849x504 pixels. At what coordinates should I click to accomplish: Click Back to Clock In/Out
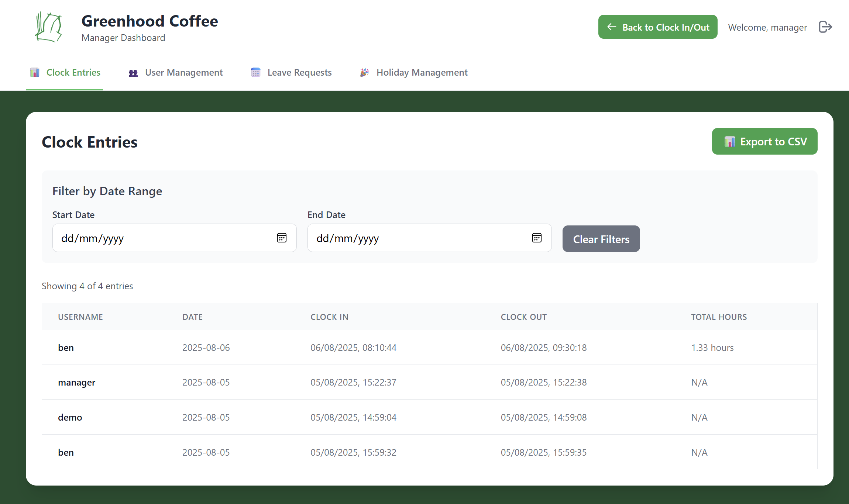point(657,27)
